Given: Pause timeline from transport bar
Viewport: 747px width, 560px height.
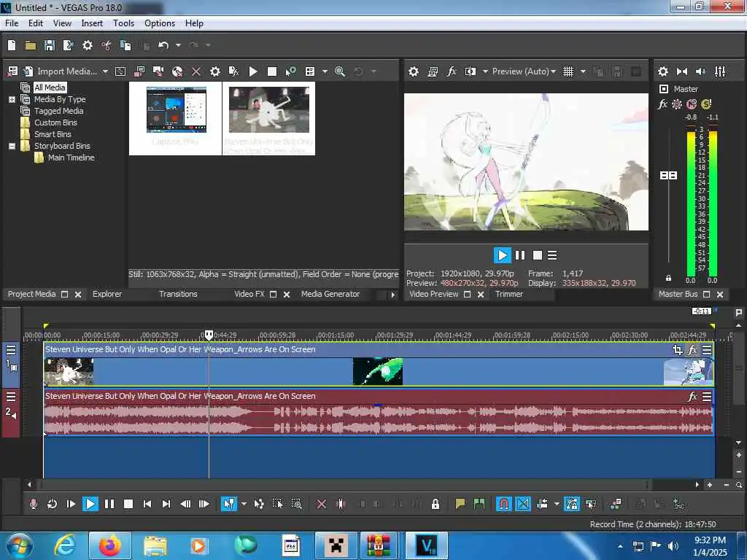Looking at the screenshot, I should (x=109, y=504).
